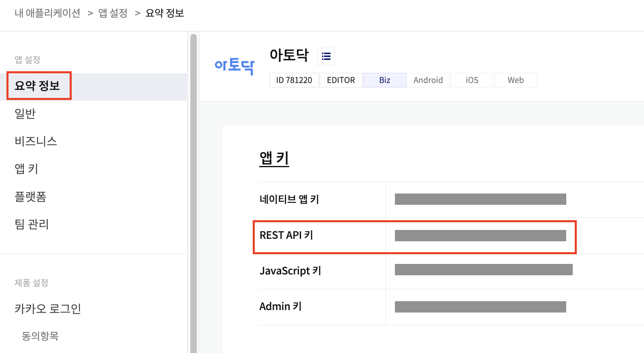Select 플랫폼 from the sidebar
Image resolution: width=644 pixels, height=353 pixels.
[30, 197]
